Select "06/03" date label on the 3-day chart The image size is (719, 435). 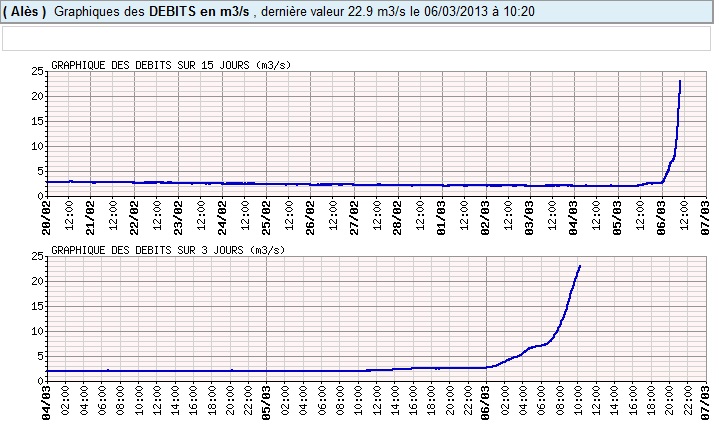point(486,403)
